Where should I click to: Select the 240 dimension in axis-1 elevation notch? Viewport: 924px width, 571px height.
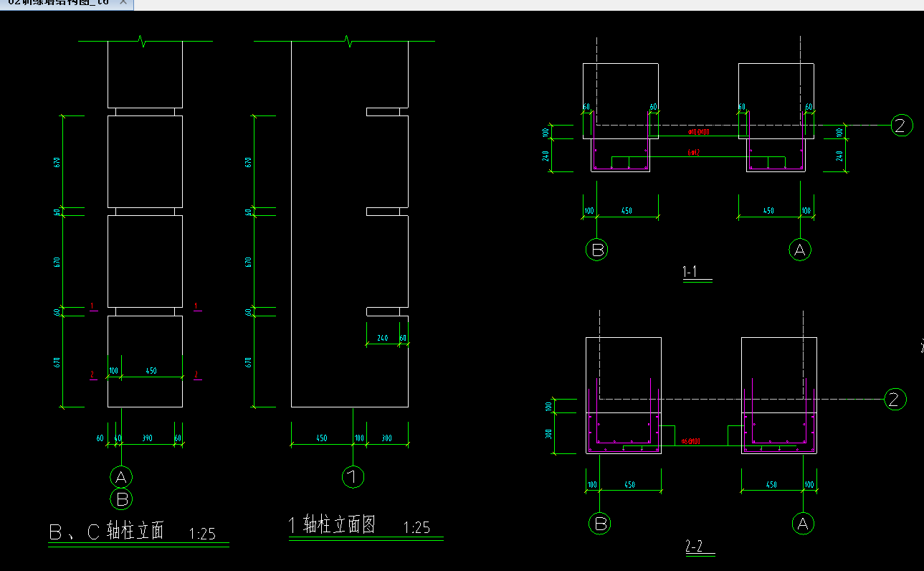382,338
